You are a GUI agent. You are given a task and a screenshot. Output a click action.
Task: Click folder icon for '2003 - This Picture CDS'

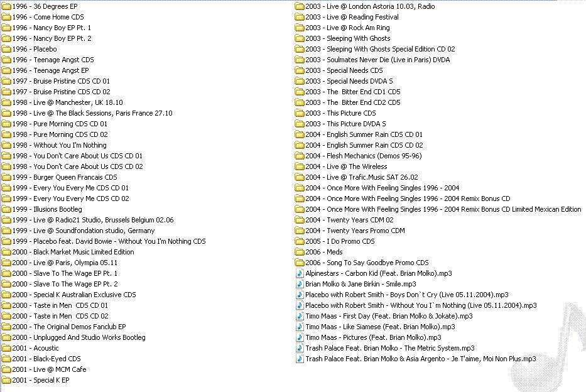tap(300, 113)
